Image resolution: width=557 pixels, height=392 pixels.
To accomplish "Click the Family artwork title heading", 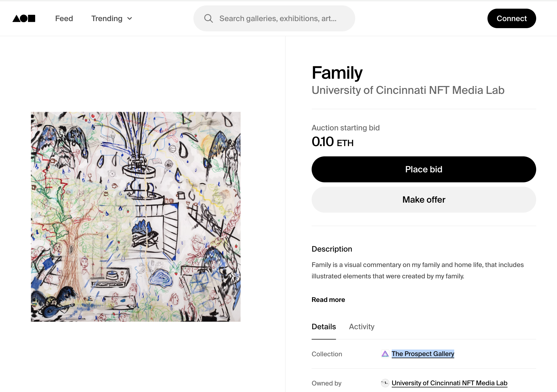I will click(337, 73).
